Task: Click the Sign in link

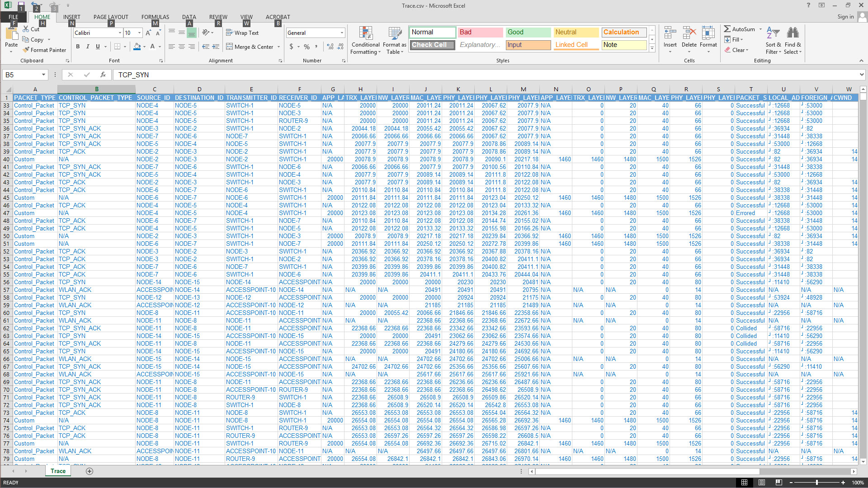Action: click(x=845, y=17)
